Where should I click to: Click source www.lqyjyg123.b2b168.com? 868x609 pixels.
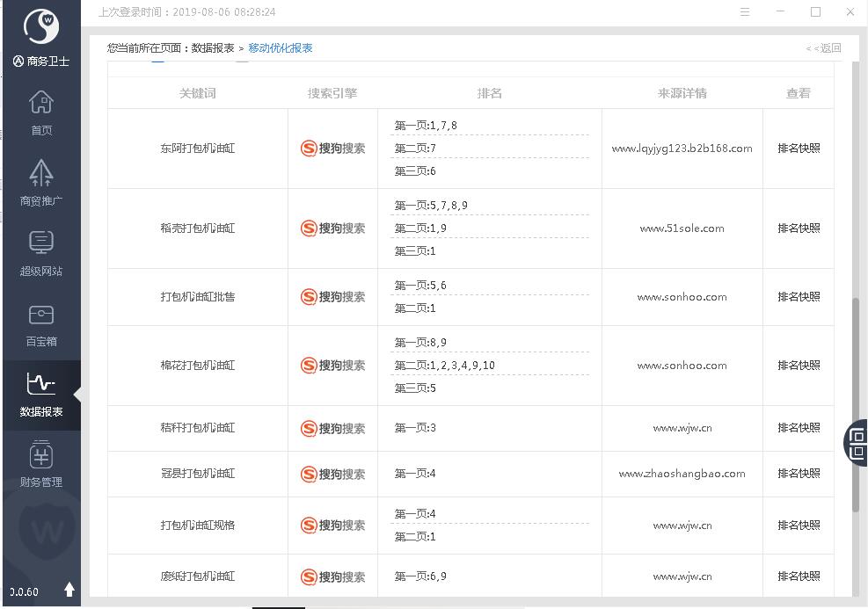click(x=682, y=149)
